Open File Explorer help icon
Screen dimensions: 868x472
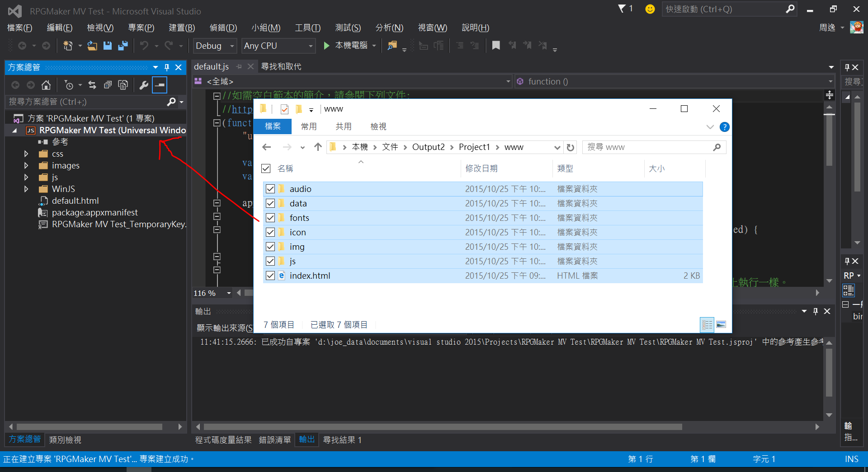pyautogui.click(x=724, y=127)
